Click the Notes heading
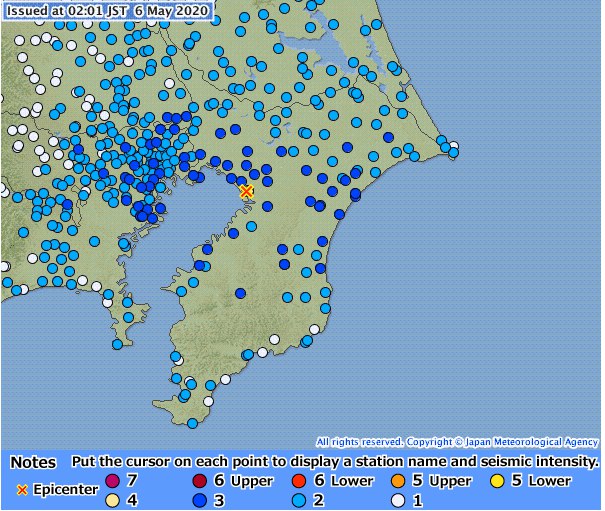This screenshot has width=605, height=511. coord(33,462)
